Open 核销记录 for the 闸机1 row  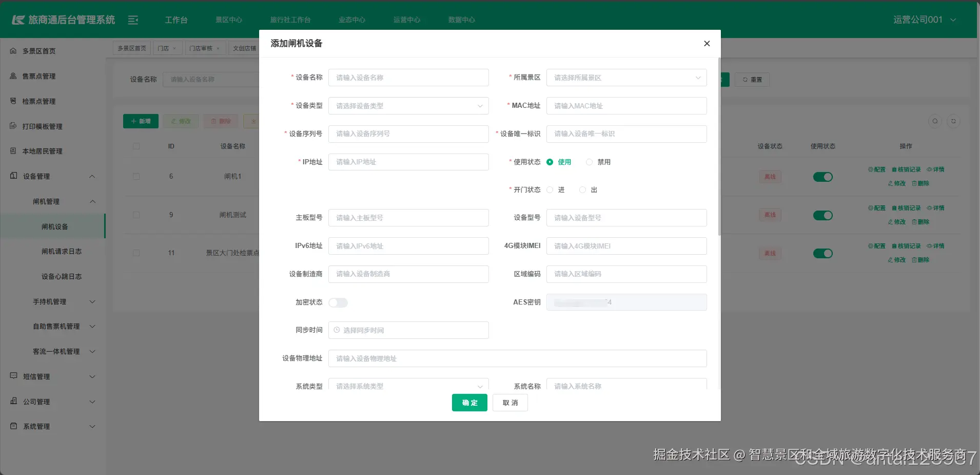(x=906, y=169)
